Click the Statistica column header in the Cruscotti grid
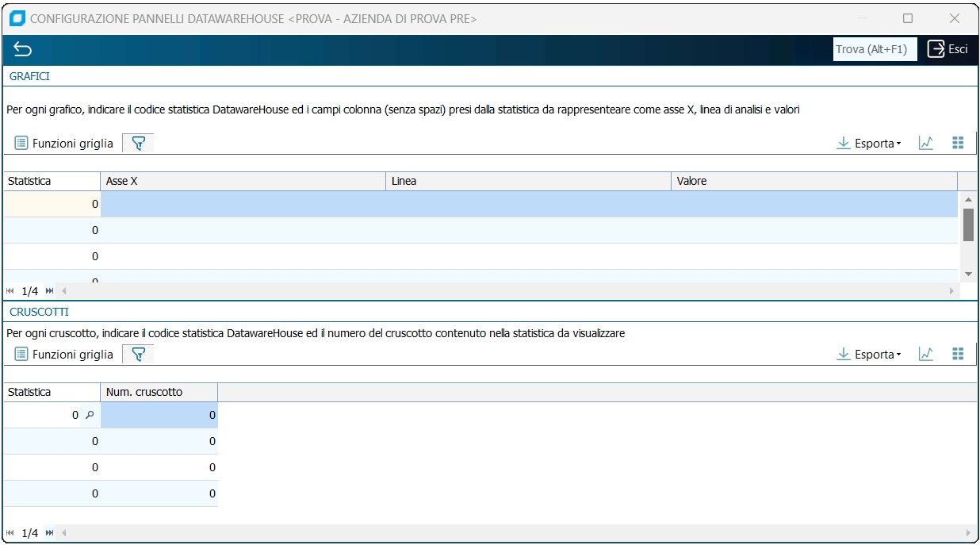The height and width of the screenshot is (545, 980). coord(52,392)
